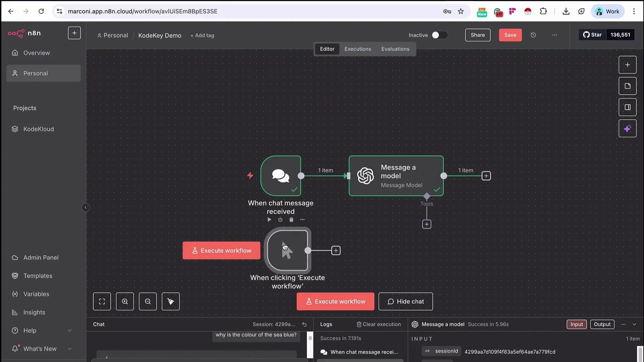Click Execute workflow beside manual trigger
This screenshot has height=362, width=644.
(221, 250)
